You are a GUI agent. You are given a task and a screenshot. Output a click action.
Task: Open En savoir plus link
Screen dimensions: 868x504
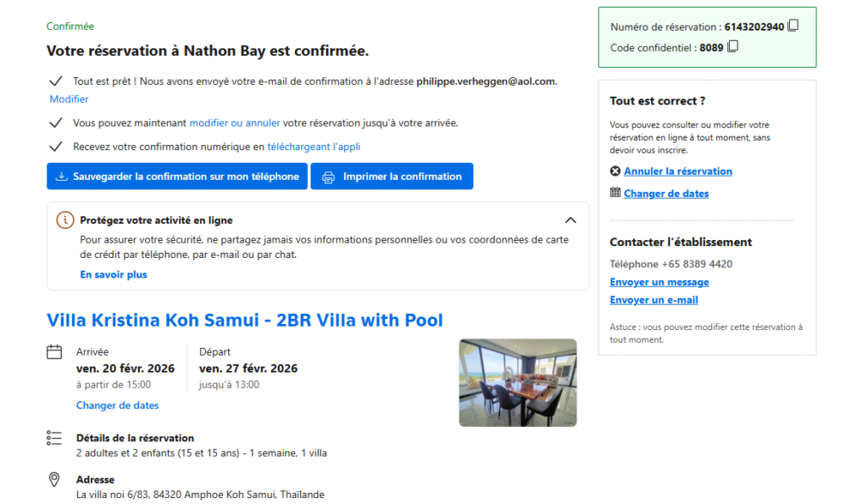coord(114,275)
